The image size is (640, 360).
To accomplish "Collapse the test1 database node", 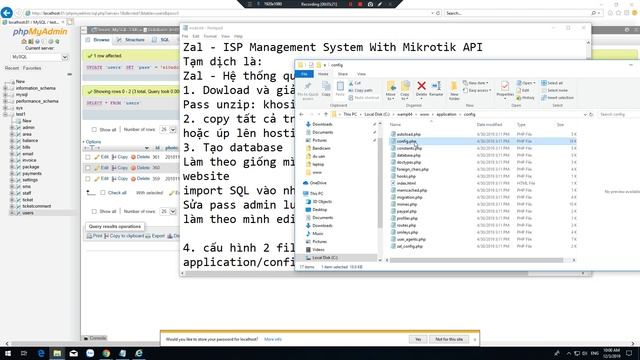I will (6, 114).
